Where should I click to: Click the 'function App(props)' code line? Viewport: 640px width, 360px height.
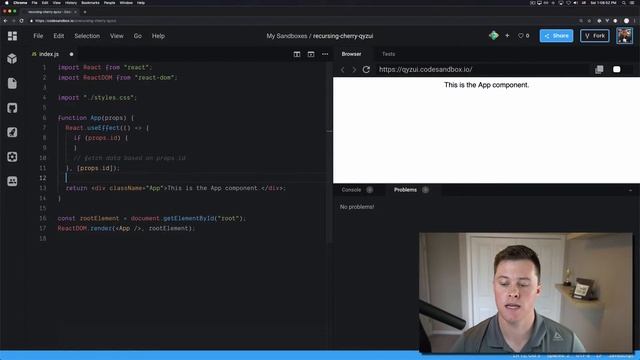coord(96,118)
